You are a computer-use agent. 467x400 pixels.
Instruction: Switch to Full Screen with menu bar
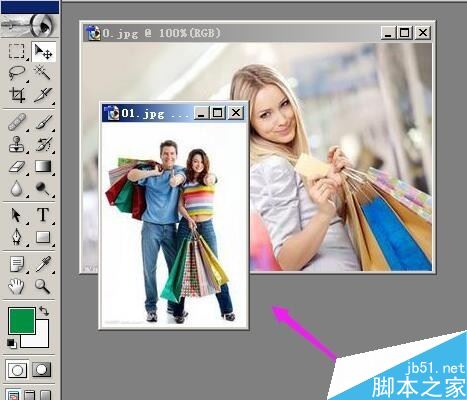[x=30, y=395]
